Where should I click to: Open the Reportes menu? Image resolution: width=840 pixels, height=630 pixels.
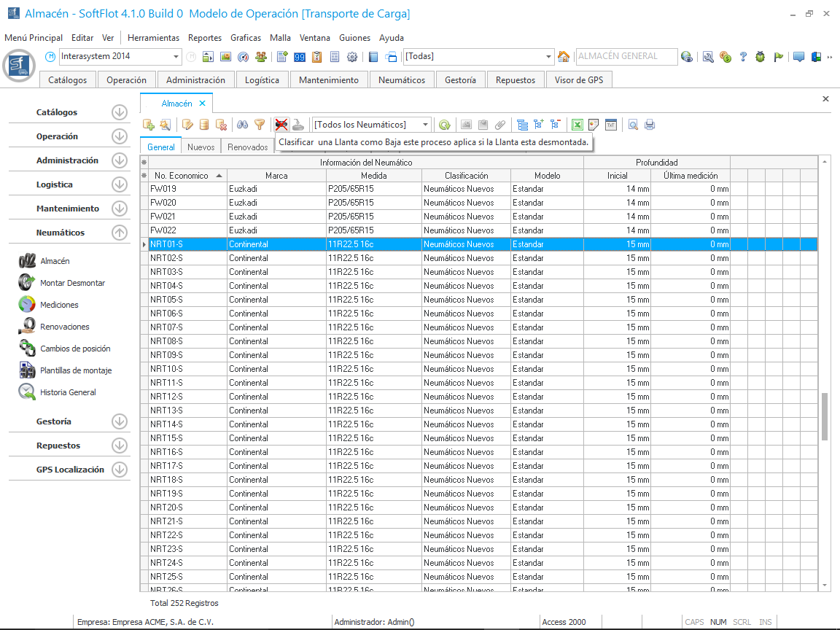coord(204,38)
